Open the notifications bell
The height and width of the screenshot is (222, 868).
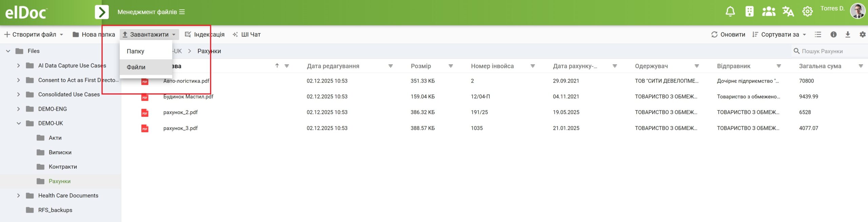coord(730,12)
